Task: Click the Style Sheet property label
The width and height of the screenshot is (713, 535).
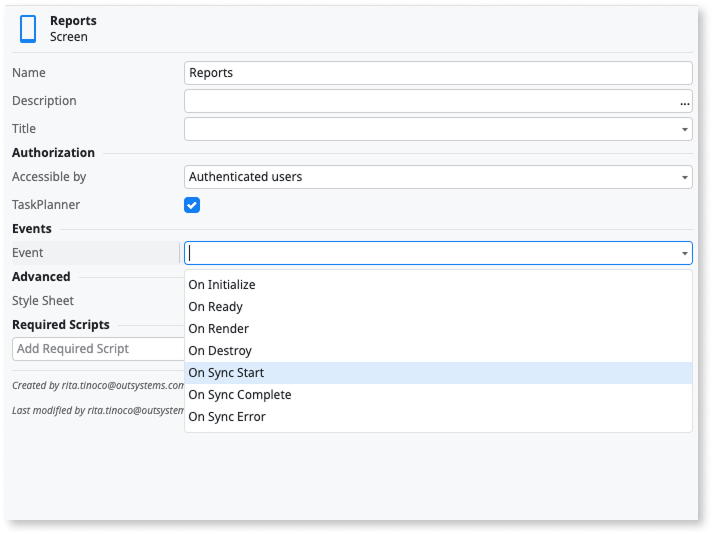Action: pyautogui.click(x=43, y=301)
